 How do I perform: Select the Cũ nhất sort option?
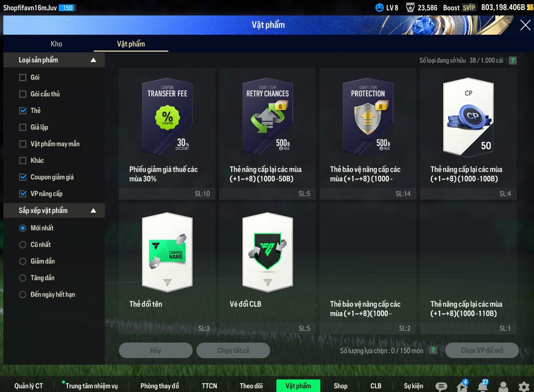pyautogui.click(x=23, y=245)
